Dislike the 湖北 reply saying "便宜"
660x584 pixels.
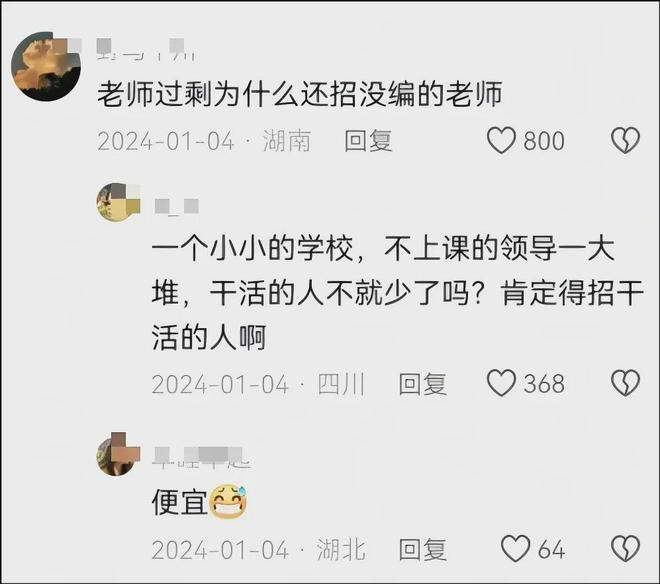click(x=625, y=548)
